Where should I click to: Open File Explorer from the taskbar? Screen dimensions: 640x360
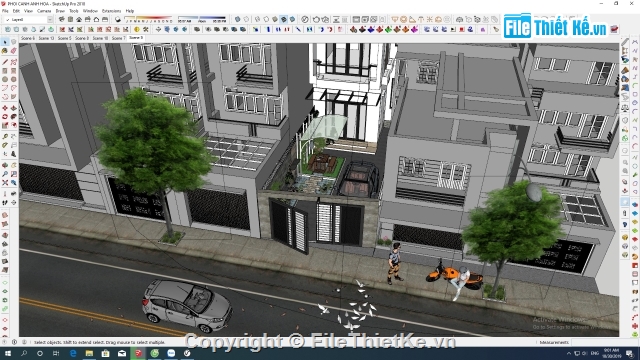[89, 353]
